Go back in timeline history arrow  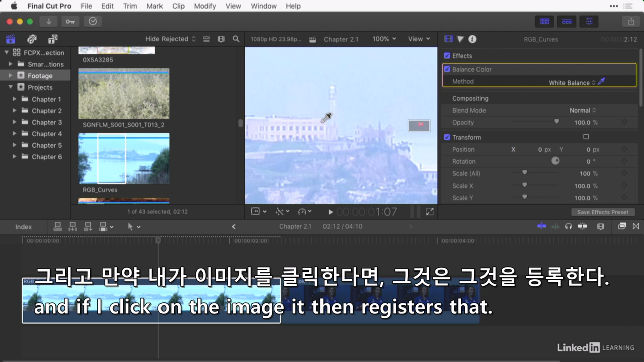coord(233,227)
